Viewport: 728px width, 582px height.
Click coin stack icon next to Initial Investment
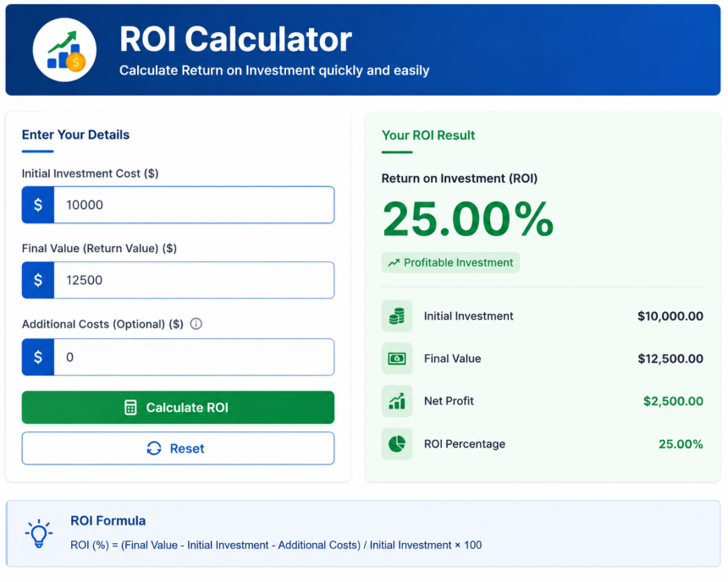[x=397, y=316]
